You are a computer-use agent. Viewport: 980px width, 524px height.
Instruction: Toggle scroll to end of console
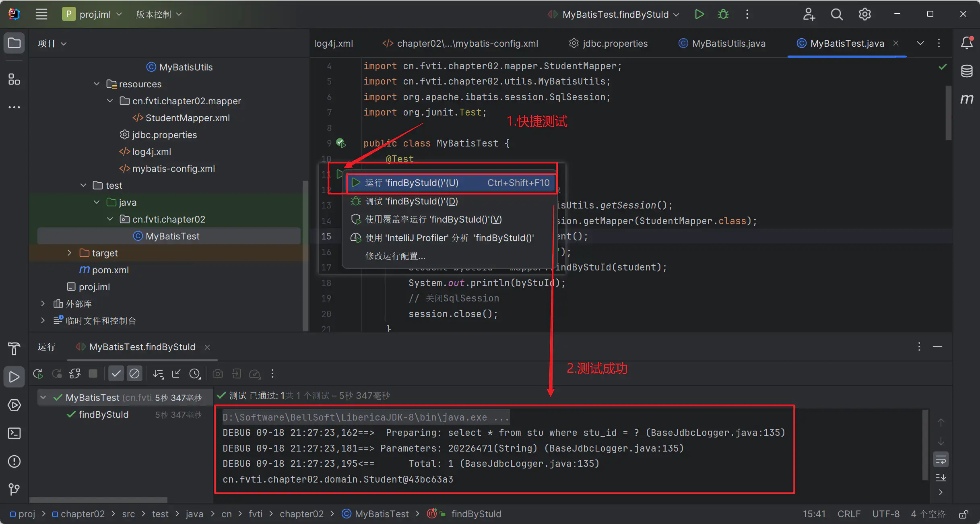coord(941,478)
